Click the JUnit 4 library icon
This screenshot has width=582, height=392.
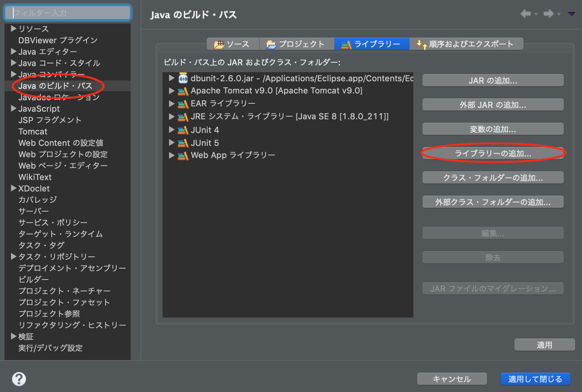[183, 130]
